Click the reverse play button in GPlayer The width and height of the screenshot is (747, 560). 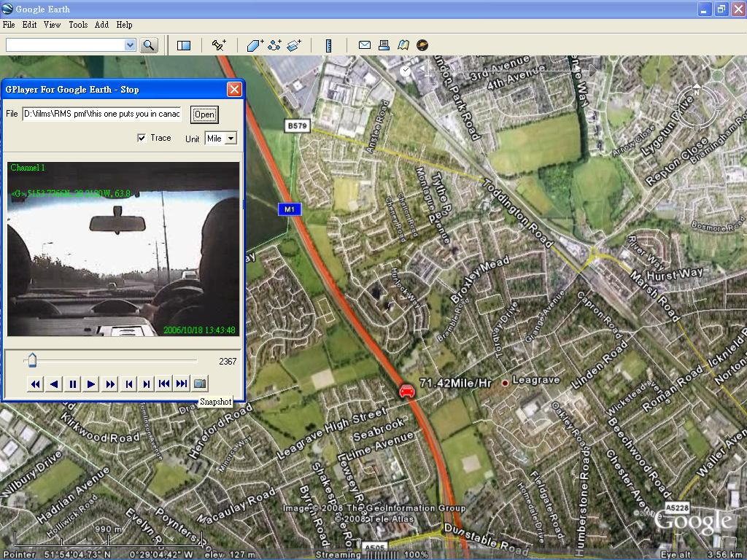point(54,384)
